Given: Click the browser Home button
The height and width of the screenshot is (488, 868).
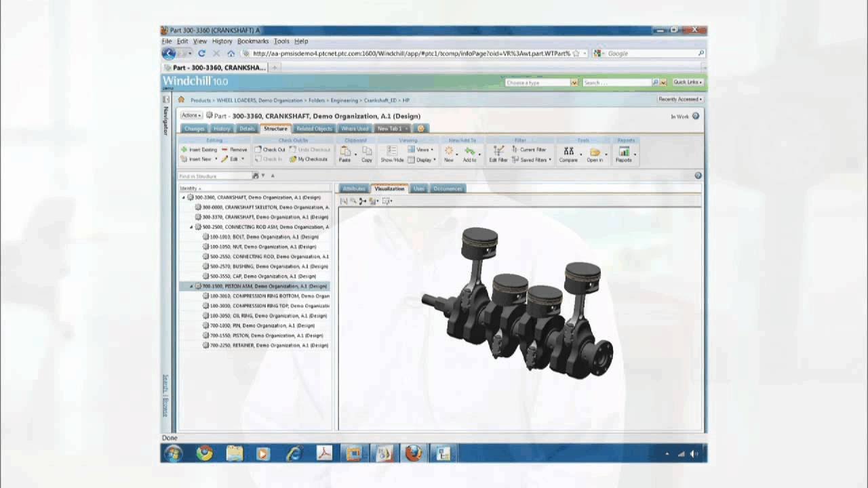Looking at the screenshot, I should tap(231, 54).
